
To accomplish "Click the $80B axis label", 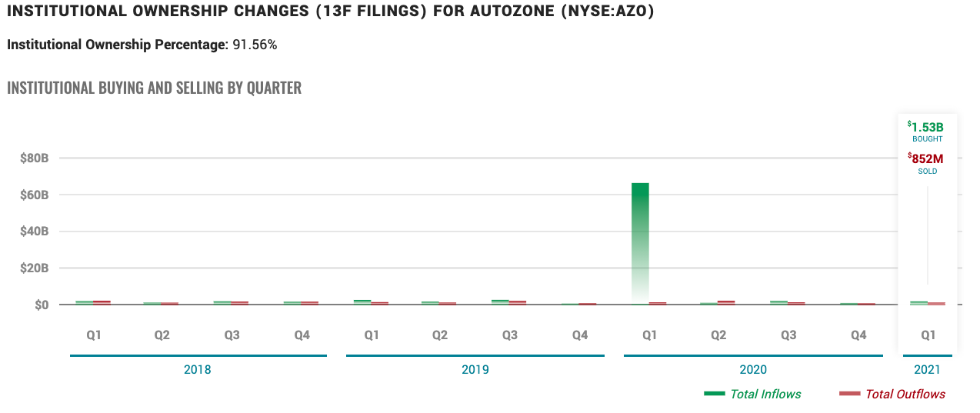I will point(35,158).
